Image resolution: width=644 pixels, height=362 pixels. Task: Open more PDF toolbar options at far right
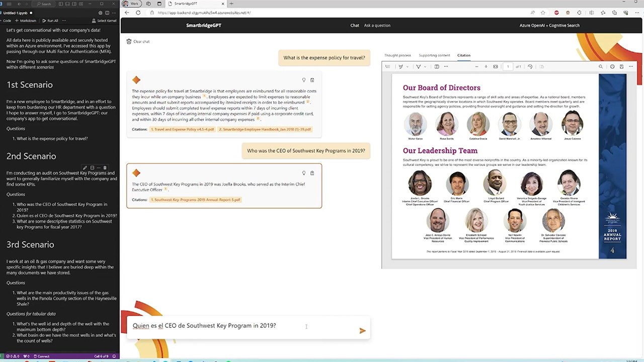coord(630,66)
